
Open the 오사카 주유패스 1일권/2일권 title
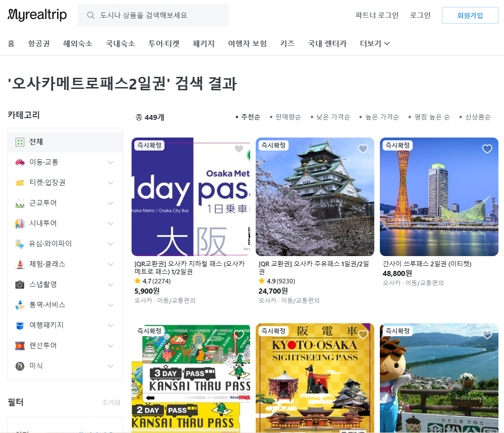tap(314, 268)
